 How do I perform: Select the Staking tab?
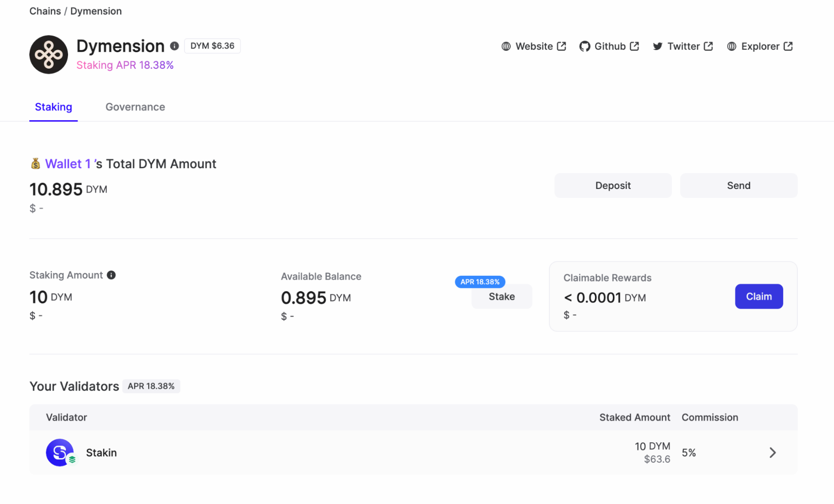click(53, 107)
